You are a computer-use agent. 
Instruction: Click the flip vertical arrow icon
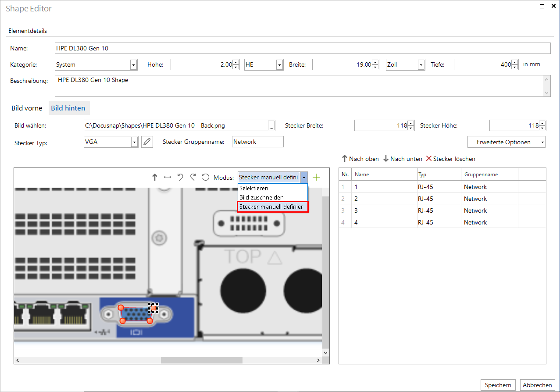[154, 177]
